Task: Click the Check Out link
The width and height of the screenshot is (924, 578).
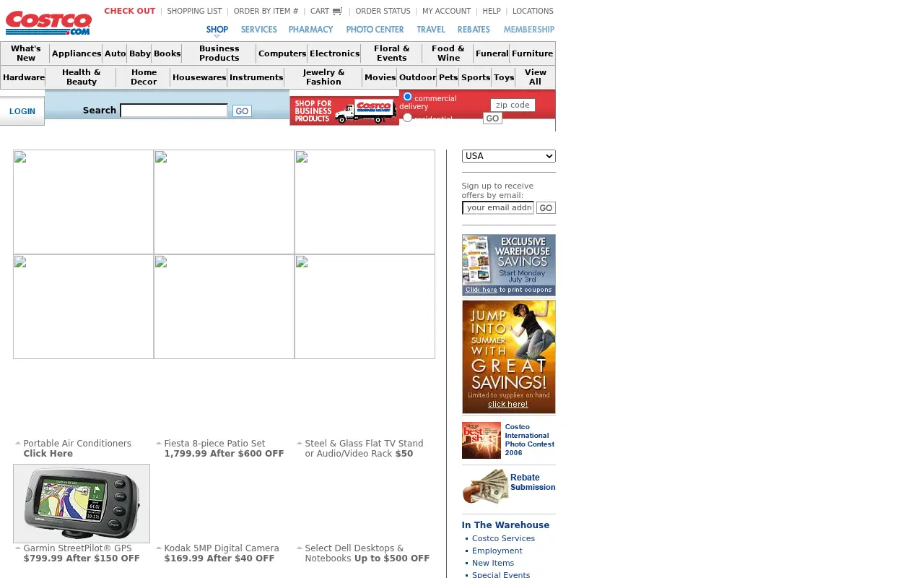Action: (129, 11)
